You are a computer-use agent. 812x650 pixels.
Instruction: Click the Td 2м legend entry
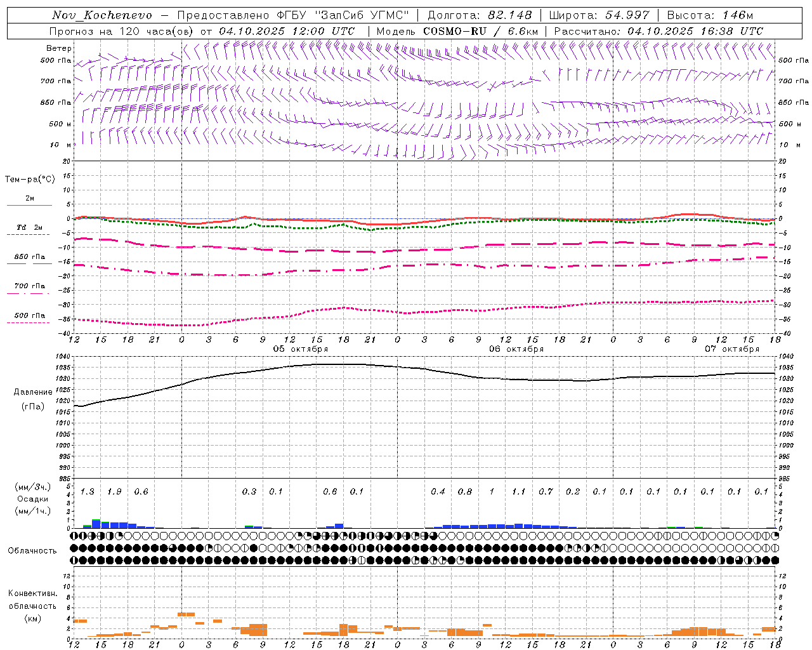click(x=30, y=227)
